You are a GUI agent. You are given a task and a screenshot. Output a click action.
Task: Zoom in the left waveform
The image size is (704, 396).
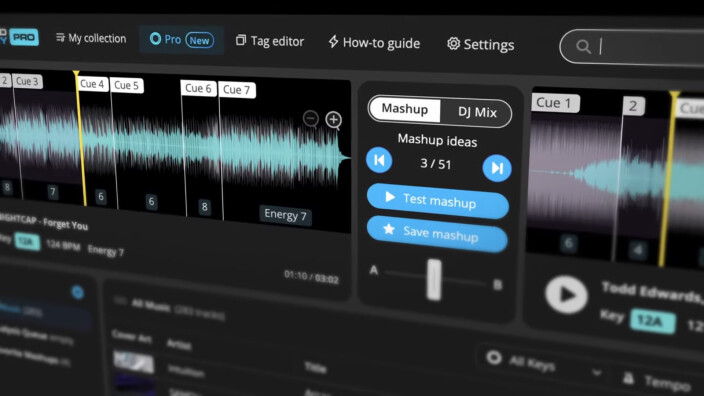334,120
